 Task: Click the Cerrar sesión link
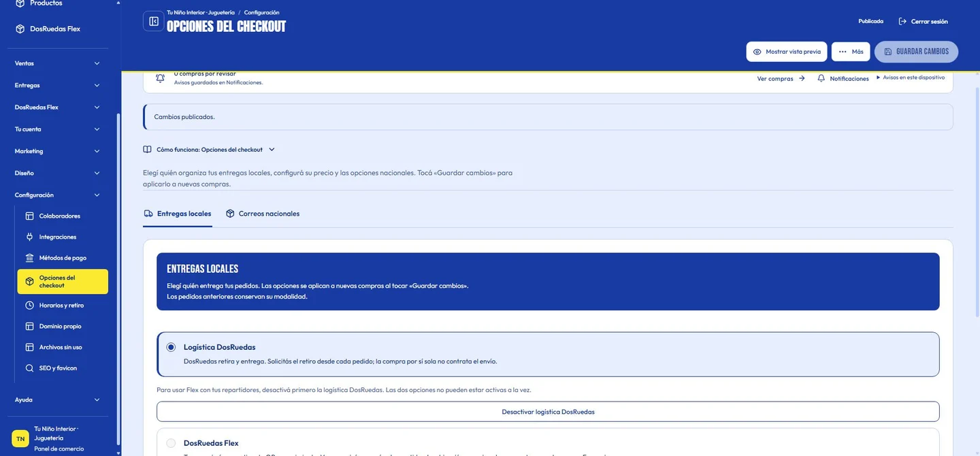tap(924, 21)
